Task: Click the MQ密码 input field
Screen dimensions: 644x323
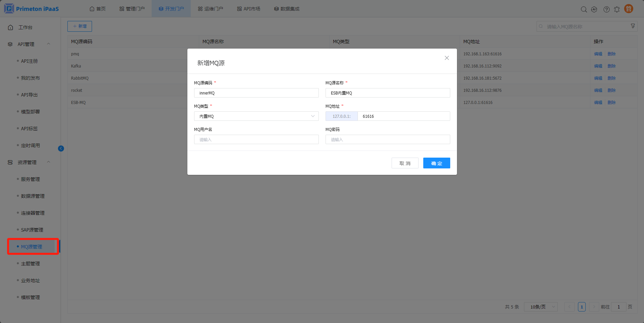Action: [x=388, y=139]
